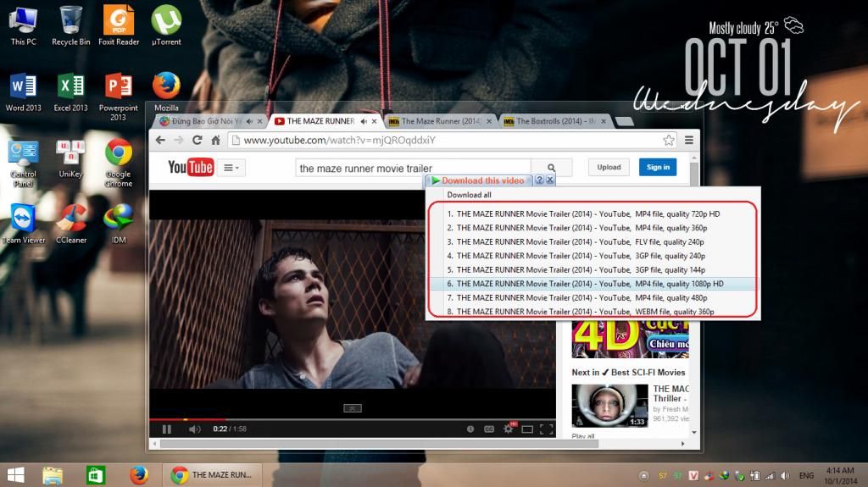Screen dimensions: 868x487
Task: Go back in Chrome browser
Action: [x=160, y=140]
